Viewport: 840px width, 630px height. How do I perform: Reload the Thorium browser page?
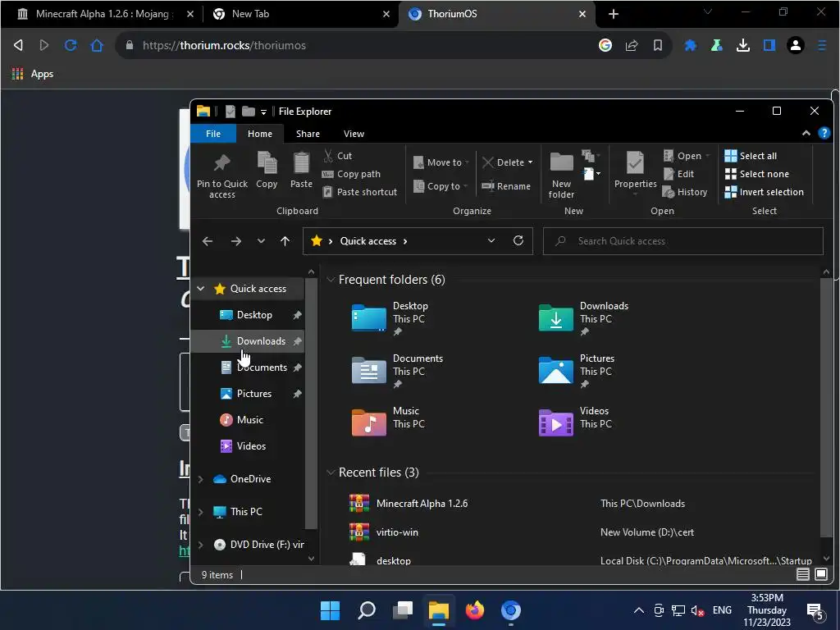[71, 46]
